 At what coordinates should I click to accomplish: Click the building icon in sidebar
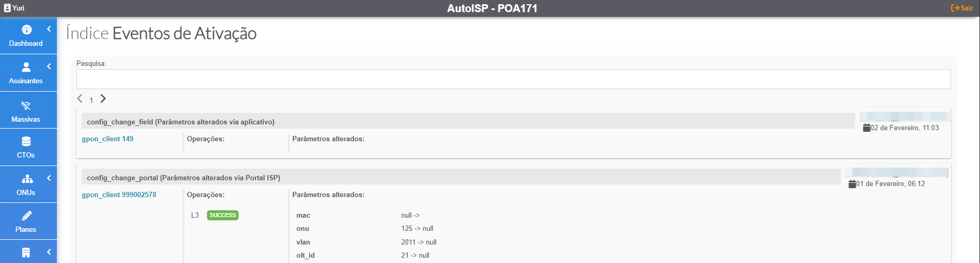point(26,252)
